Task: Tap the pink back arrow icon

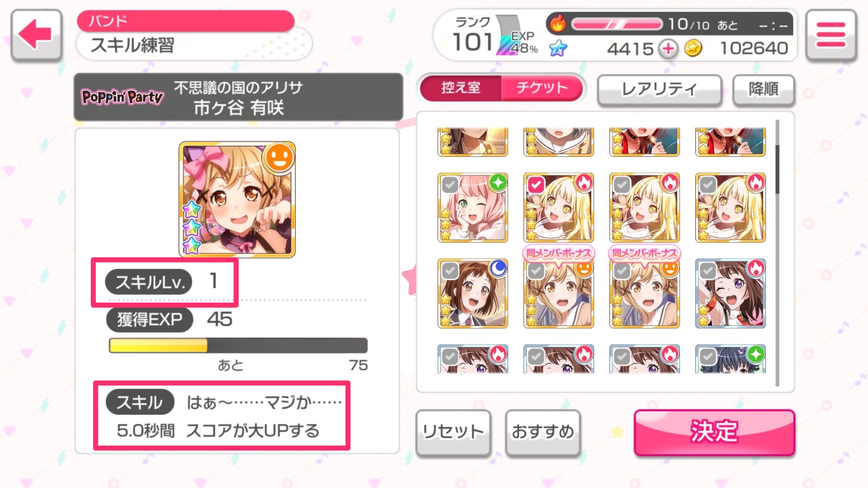Action: point(36,35)
